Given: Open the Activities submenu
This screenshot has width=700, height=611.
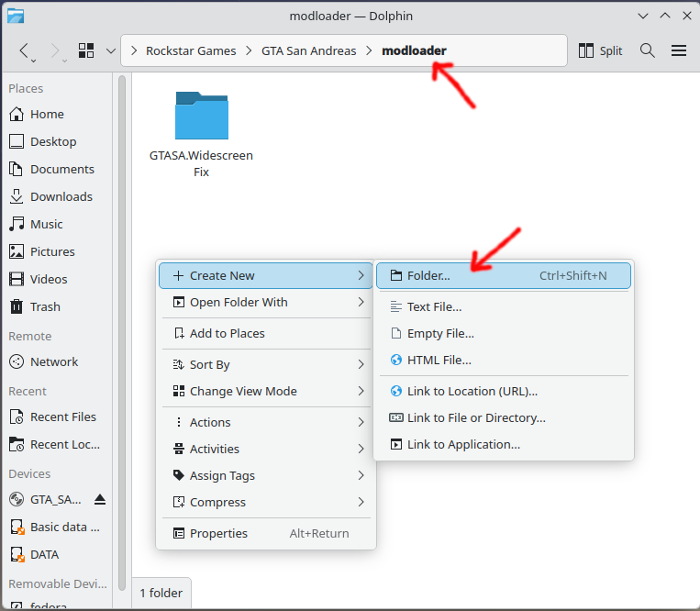Looking at the screenshot, I should (266, 449).
